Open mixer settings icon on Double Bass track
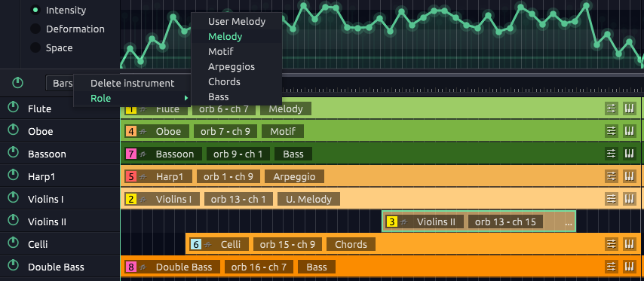Screen dimensions: 644x281 coord(611,267)
